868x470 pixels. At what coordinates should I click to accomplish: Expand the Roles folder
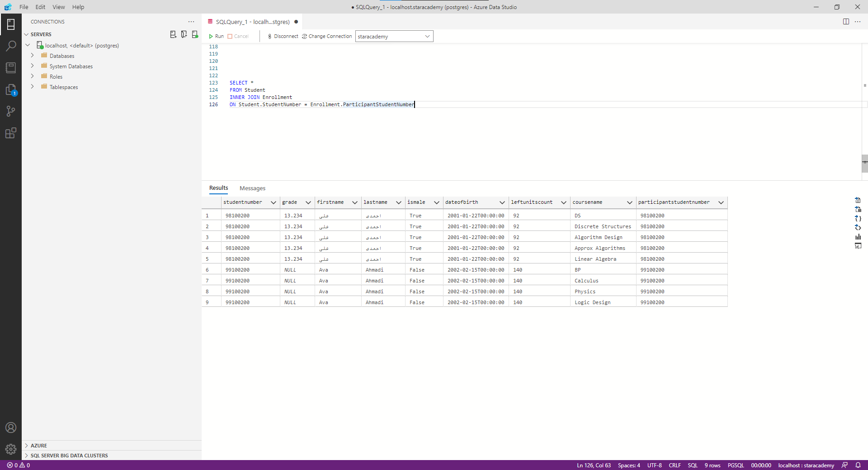click(x=32, y=76)
